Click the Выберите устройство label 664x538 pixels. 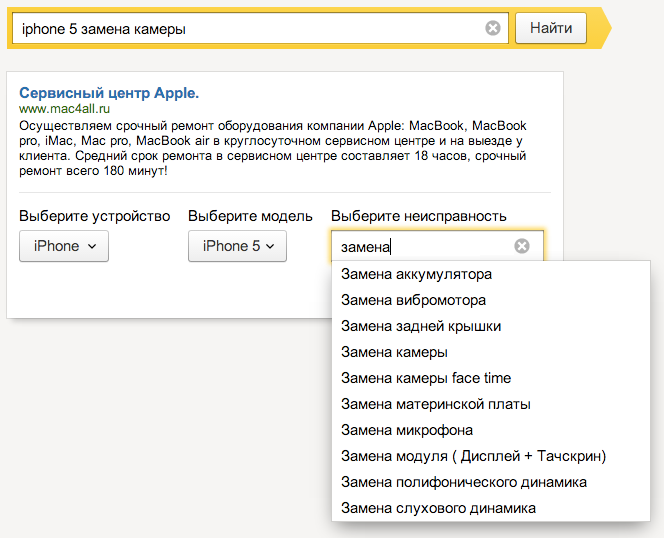pos(94,216)
